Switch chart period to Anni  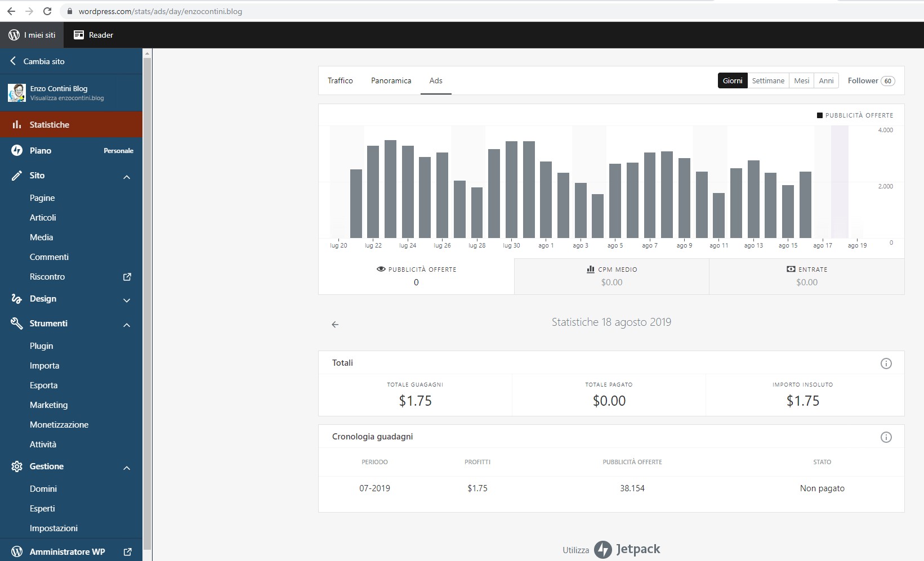[x=826, y=80]
